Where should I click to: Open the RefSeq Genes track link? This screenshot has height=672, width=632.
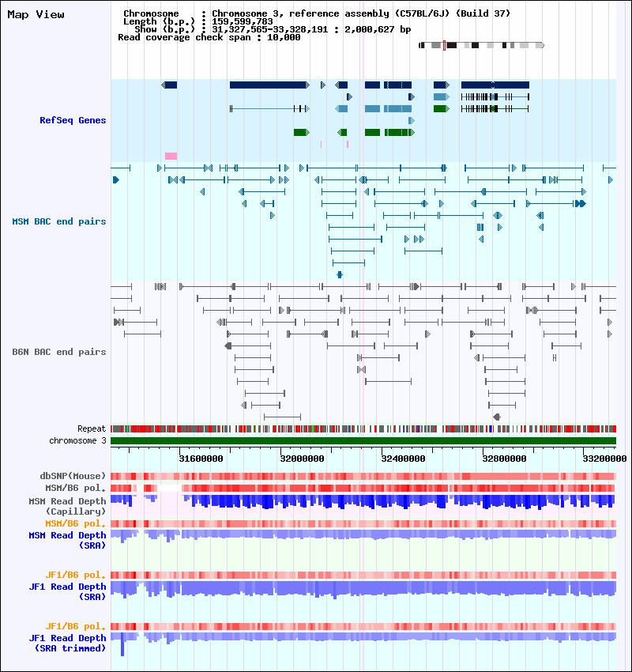point(73,120)
